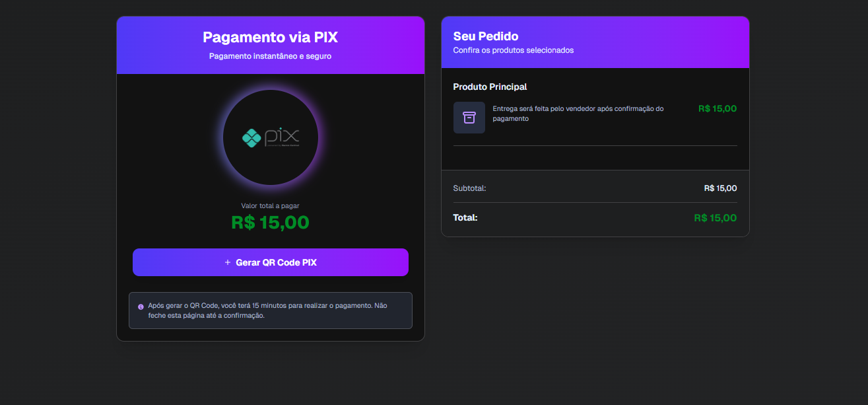Click the "Valor total a pagar" label
Screen dimensions: 868x405
point(270,205)
